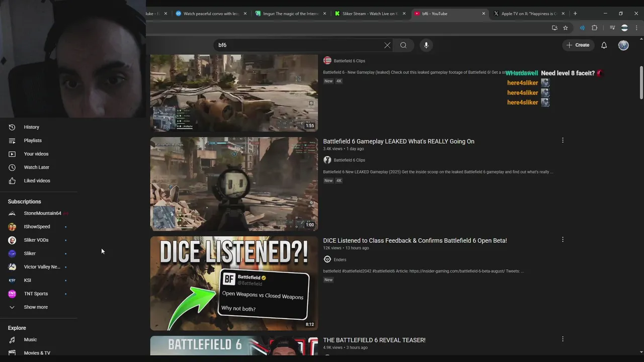Open options menu for Gameplay LEAKED video
This screenshot has width=644, height=362.
click(x=562, y=140)
